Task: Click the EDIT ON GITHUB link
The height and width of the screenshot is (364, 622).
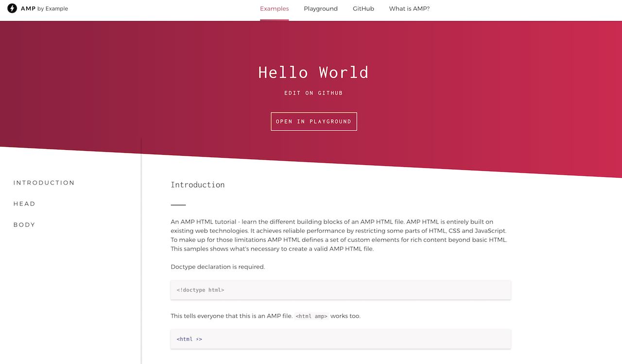Action: [313, 93]
